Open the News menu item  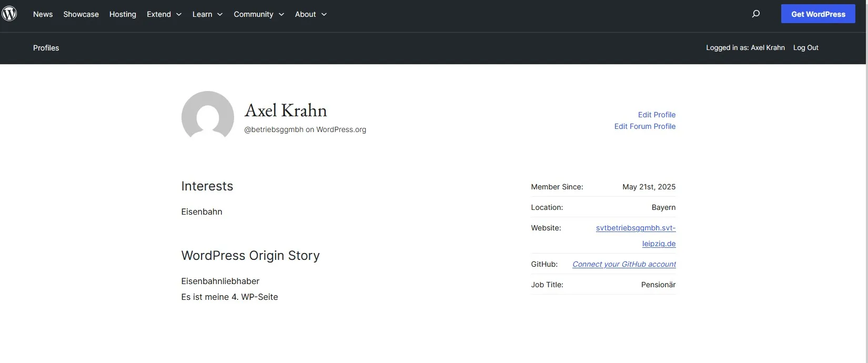[43, 14]
